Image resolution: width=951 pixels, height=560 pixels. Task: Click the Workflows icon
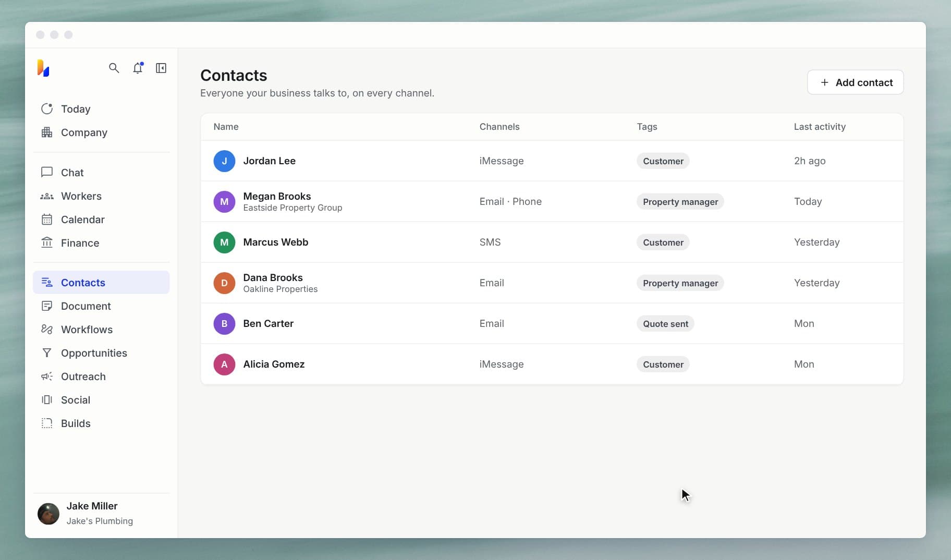(47, 330)
